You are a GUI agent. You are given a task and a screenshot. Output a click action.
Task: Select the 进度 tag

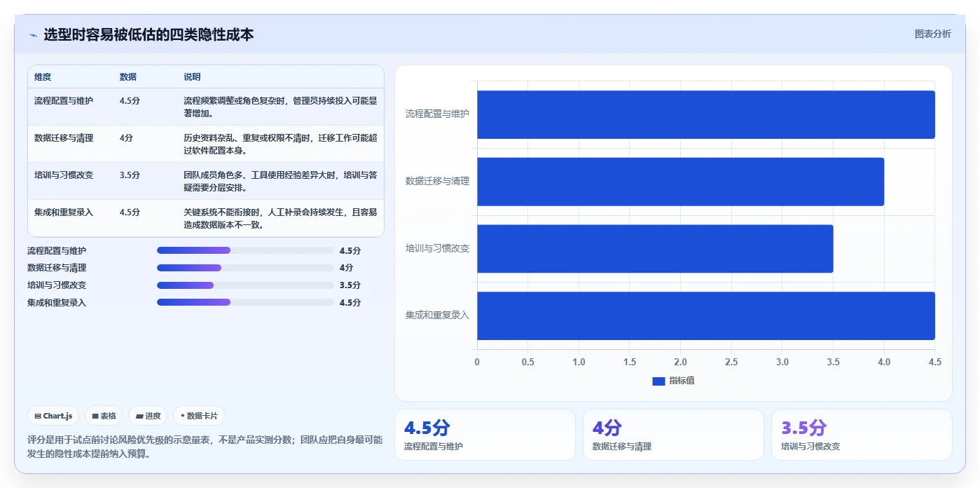point(148,416)
